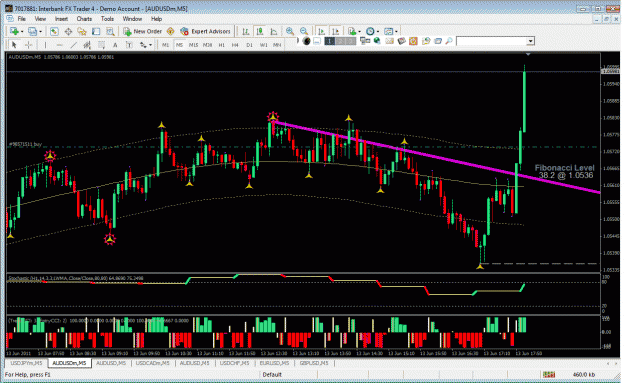Open the Periods clock icon
The width and height of the screenshot is (625, 383).
click(370, 31)
